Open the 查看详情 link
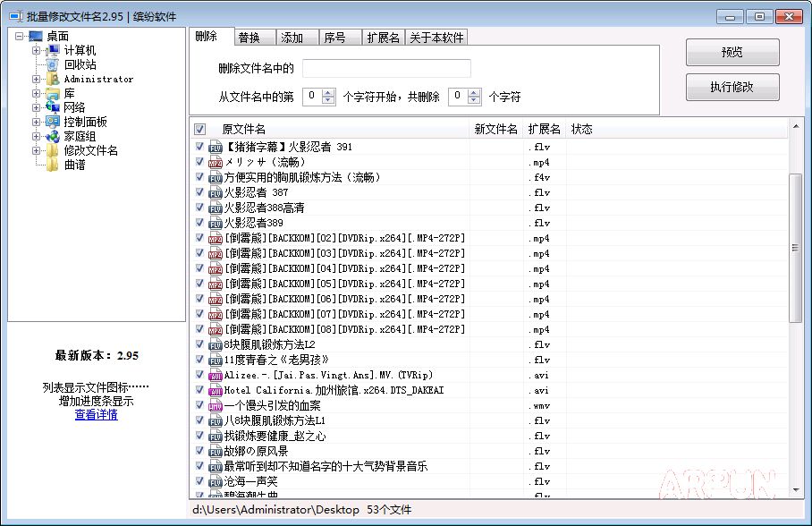Viewport: 812px width, 526px height. click(x=95, y=414)
